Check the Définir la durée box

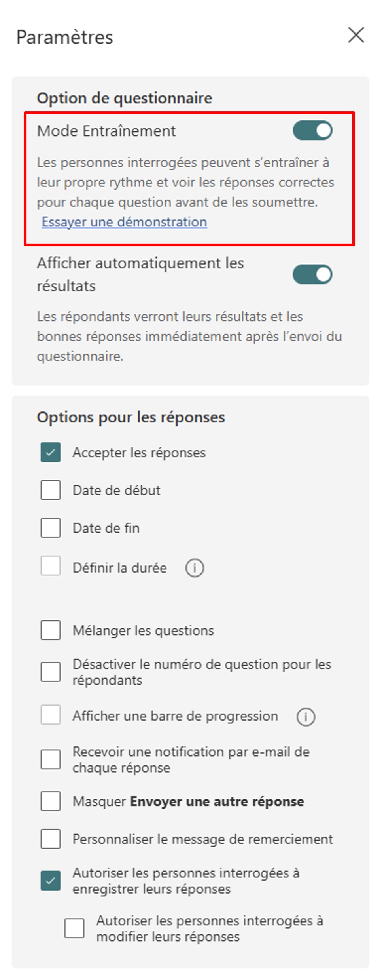point(51,565)
